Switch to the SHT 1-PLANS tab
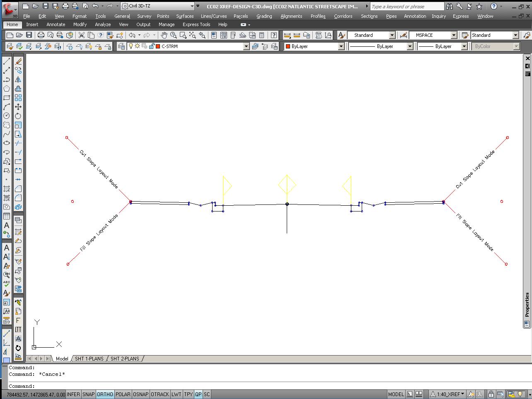 pyautogui.click(x=89, y=358)
